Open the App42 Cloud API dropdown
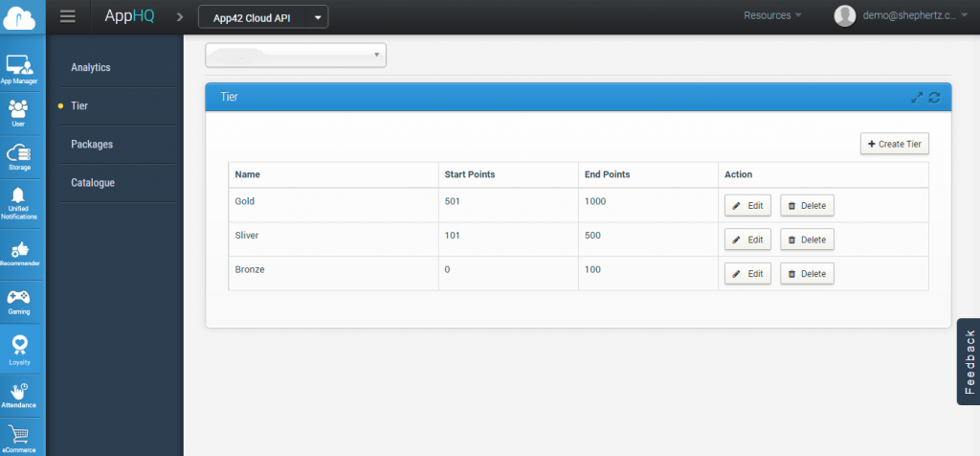The height and width of the screenshot is (456, 980). 262,16
